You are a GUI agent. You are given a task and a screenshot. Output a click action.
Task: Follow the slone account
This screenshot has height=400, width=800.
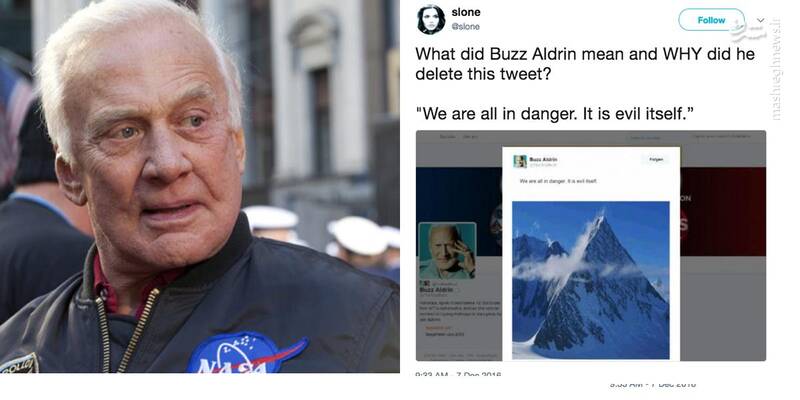coord(711,20)
